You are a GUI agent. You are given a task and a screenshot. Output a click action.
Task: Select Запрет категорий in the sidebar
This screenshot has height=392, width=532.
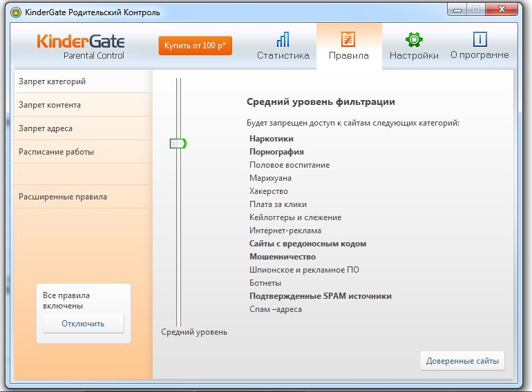[53, 81]
